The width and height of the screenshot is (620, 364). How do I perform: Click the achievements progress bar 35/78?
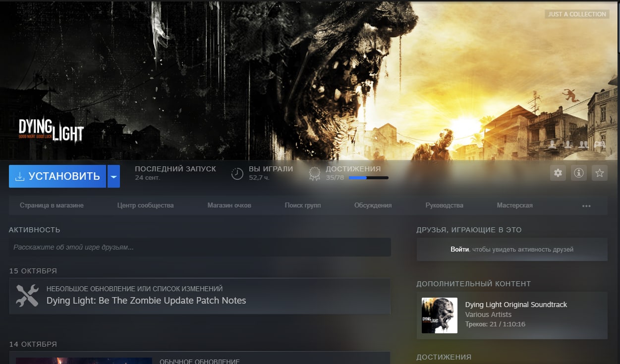pos(369,177)
